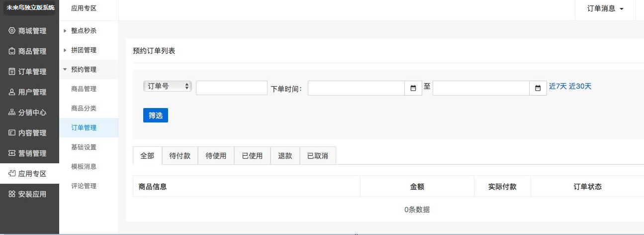
Task: Click the 营销管理 ticket icon
Action: coord(12,153)
